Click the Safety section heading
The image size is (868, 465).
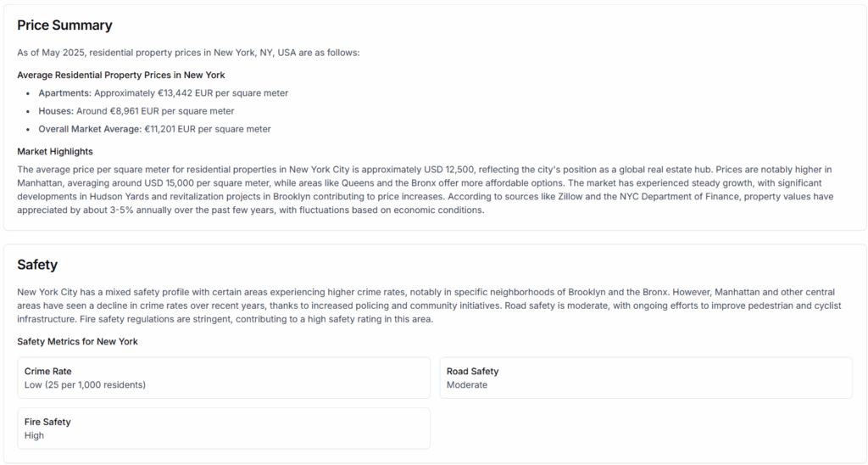37,265
